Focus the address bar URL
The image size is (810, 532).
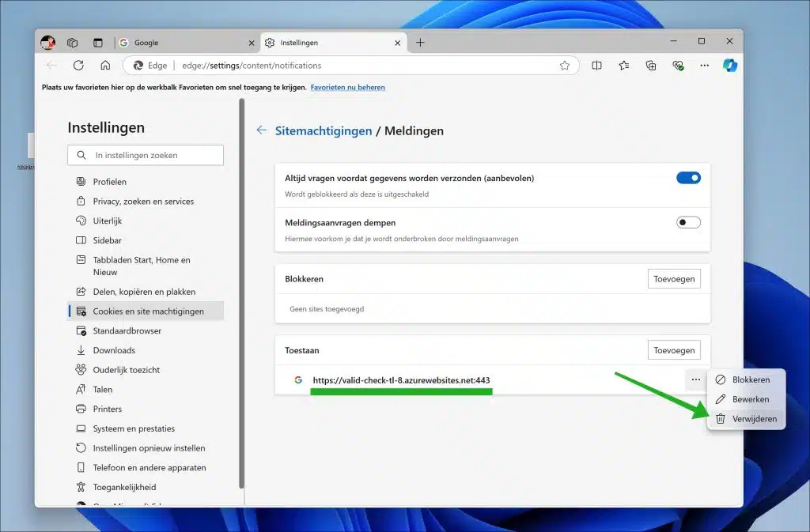252,66
